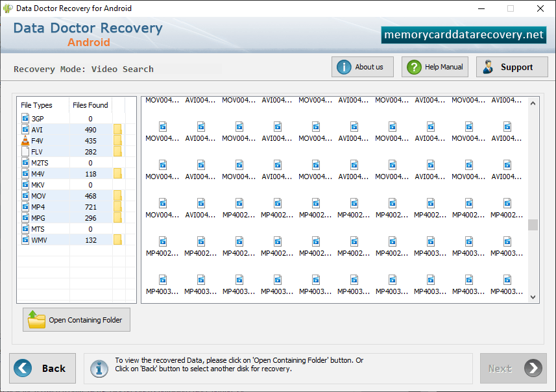Screen dimensions: 556x392
Task: Open the yellow folder icon in MP4 row
Action: tap(117, 206)
